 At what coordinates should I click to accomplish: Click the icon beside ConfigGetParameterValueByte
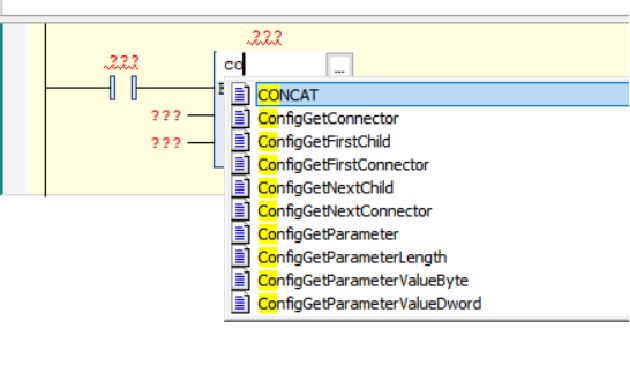[x=240, y=280]
